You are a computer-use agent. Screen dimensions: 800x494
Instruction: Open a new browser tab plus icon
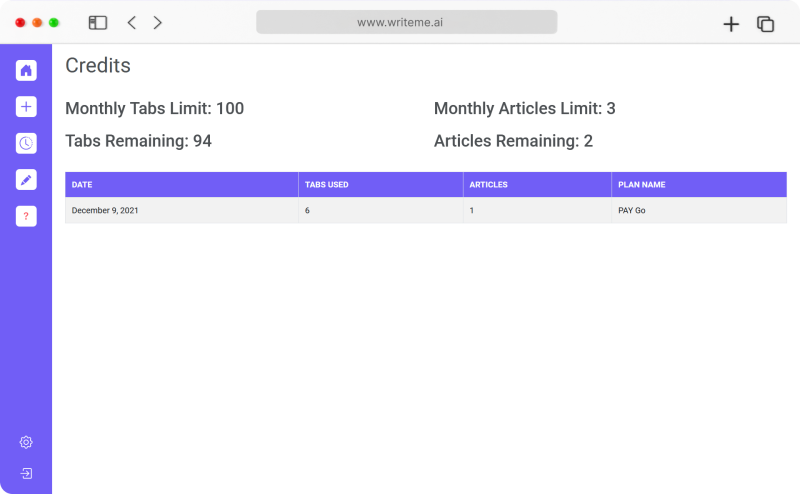(731, 24)
